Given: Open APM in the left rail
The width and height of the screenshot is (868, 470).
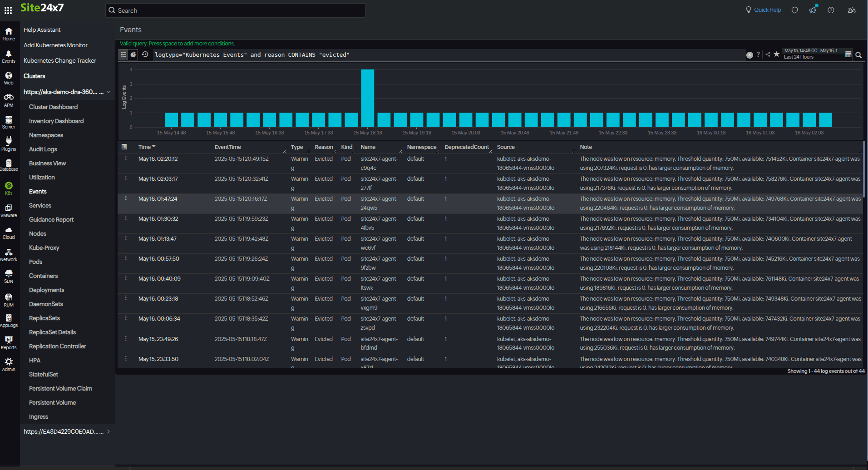Looking at the screenshot, I should (9, 100).
